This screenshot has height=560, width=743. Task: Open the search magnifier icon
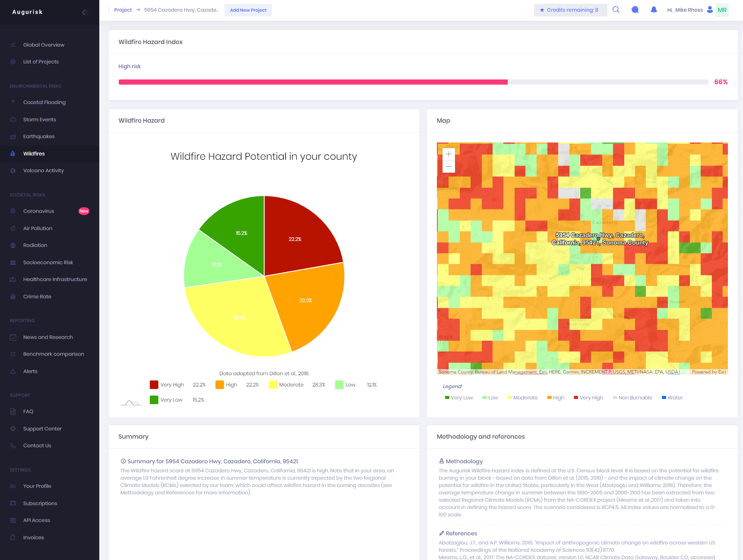(x=616, y=9)
